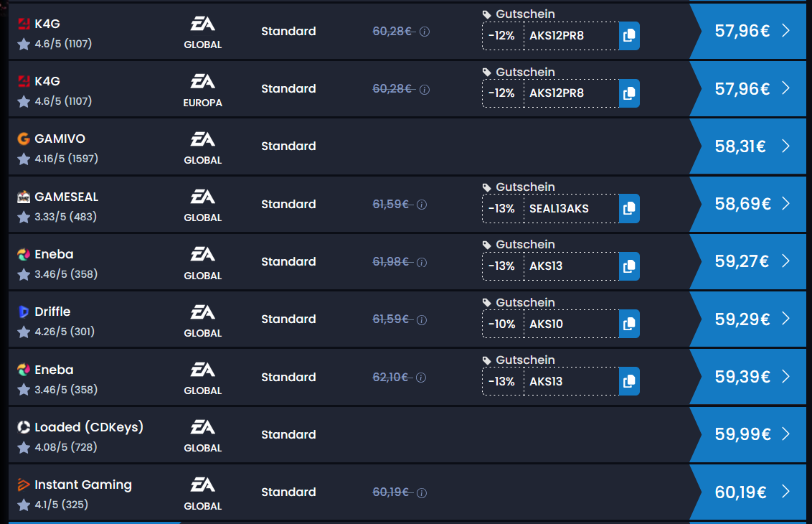Image resolution: width=812 pixels, height=524 pixels.
Task: Open info icon next to GAMESEAL's 61,59€ price
Action: click(422, 205)
